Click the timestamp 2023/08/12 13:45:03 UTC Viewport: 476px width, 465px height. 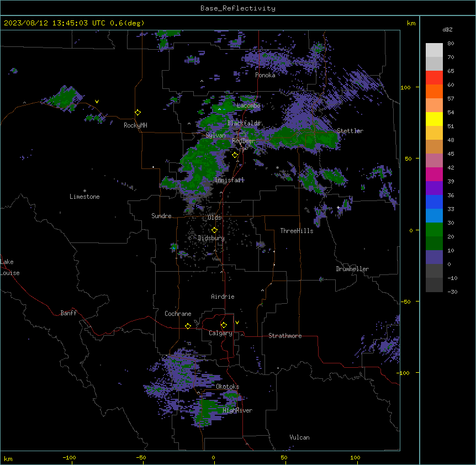click(55, 23)
